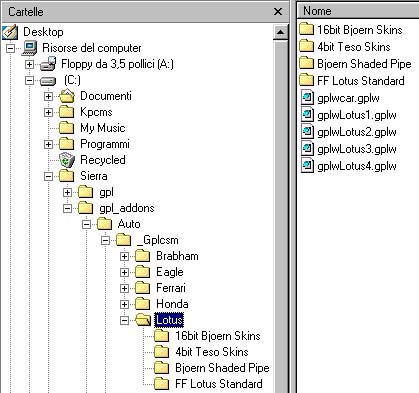
Task: Expand the gpl folder under Sierra
Action: 67,192
